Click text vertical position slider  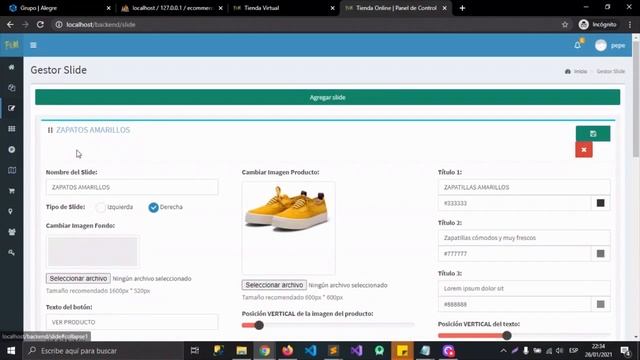[524, 336]
